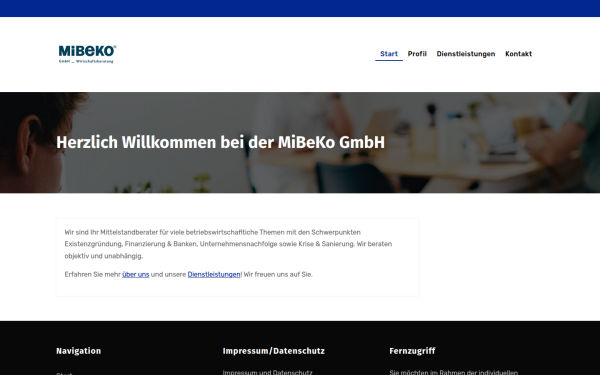Click the 'Herzlich Willkommen bei der MiBeKo GmbH' heading
This screenshot has width=600, height=375.
[x=220, y=142]
